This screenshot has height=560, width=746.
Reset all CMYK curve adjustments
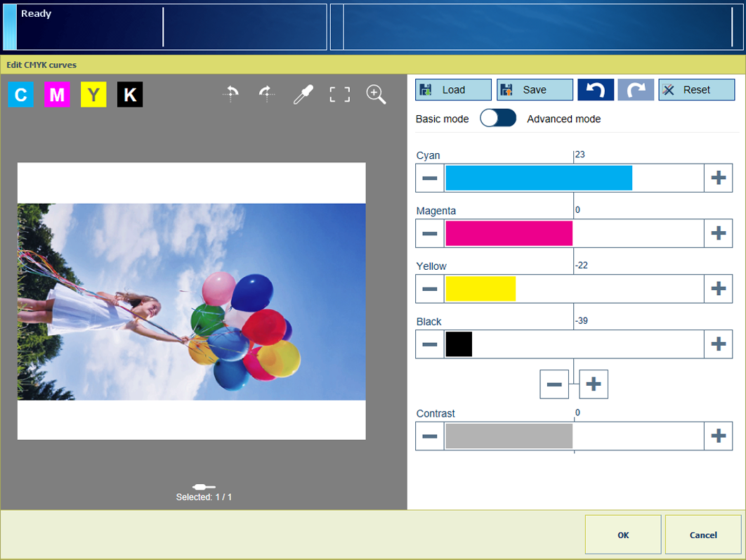pos(696,90)
